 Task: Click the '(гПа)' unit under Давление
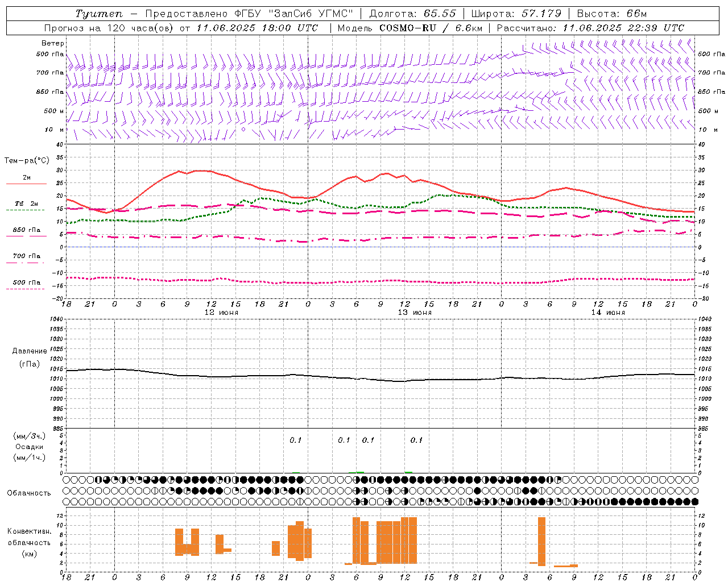pos(30,364)
